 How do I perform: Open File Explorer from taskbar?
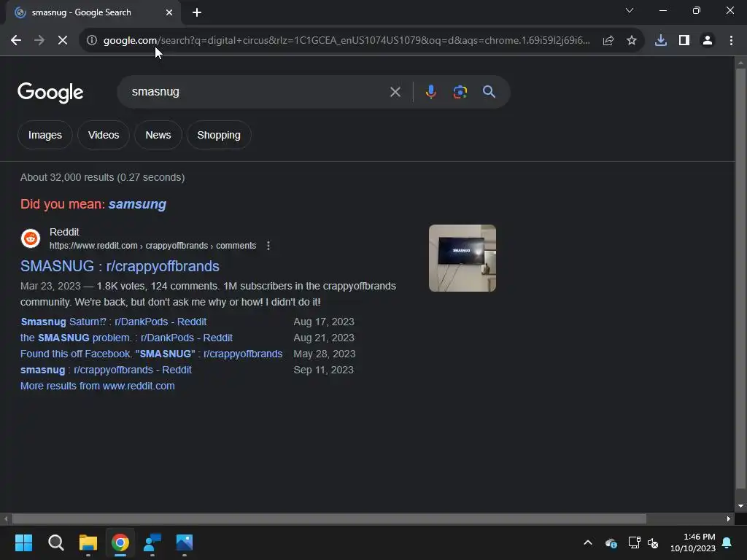coord(88,542)
